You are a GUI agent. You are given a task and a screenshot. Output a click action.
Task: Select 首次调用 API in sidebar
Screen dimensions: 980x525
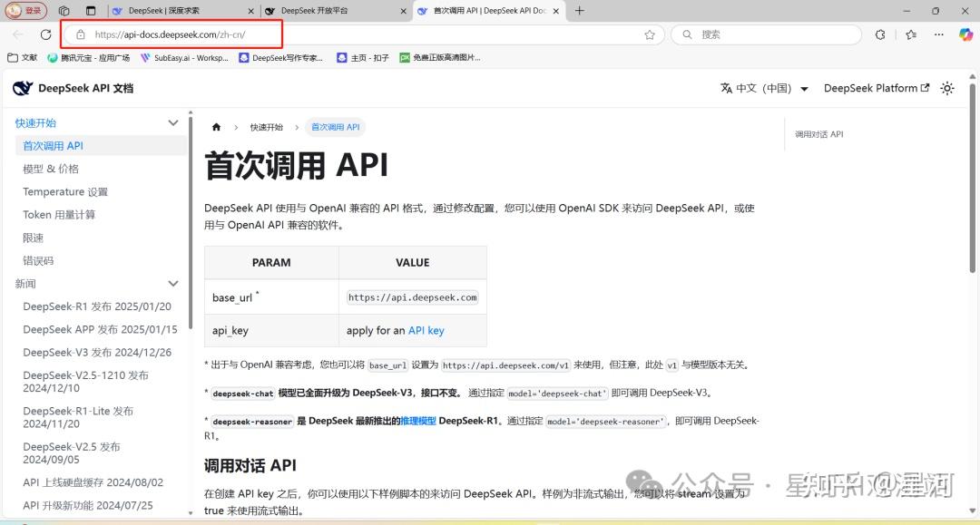coord(101,145)
